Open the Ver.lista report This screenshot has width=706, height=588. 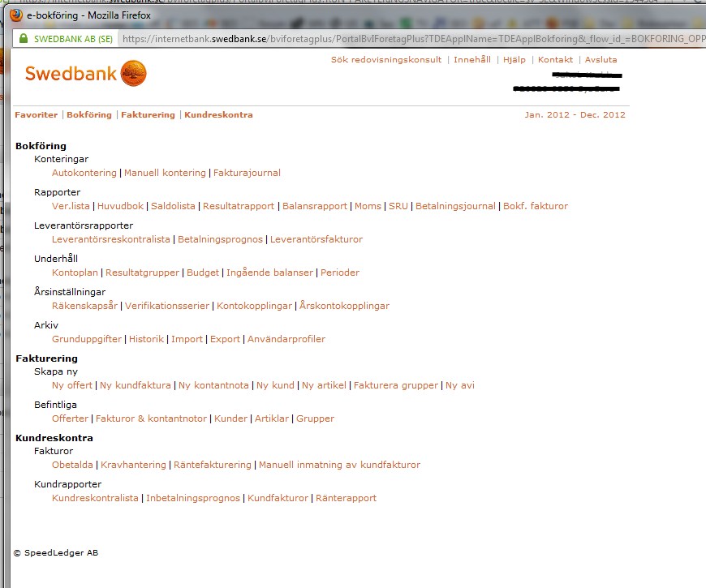71,206
